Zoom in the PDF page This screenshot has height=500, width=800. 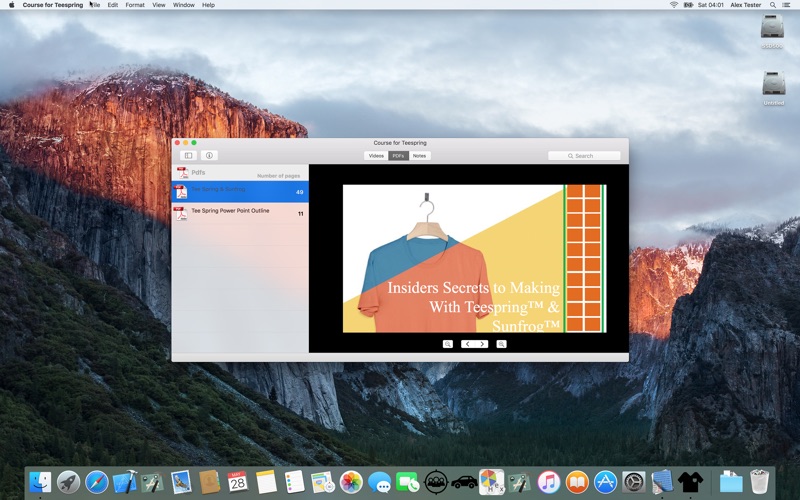[501, 344]
